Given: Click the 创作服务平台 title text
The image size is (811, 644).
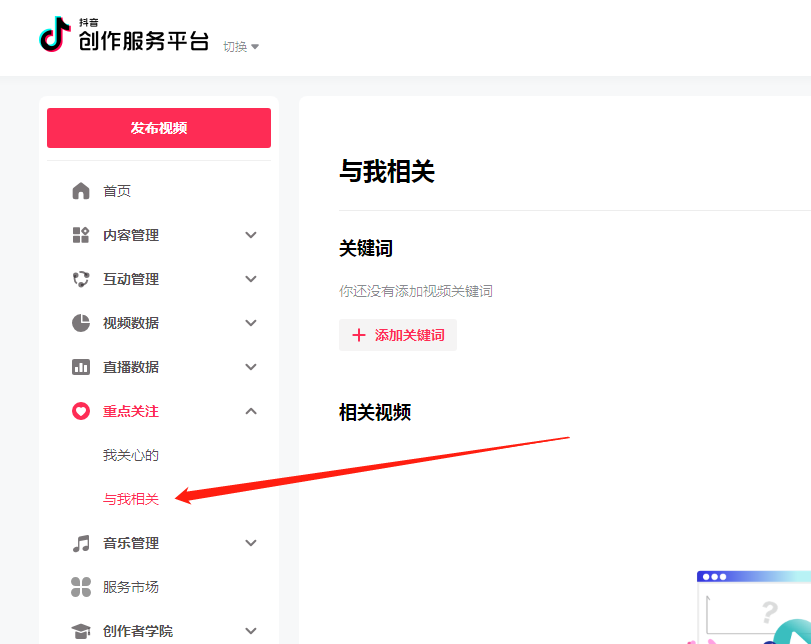Looking at the screenshot, I should 144,41.
